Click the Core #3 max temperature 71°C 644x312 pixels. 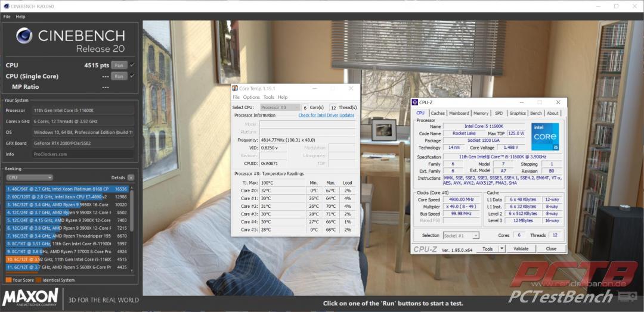(x=331, y=214)
